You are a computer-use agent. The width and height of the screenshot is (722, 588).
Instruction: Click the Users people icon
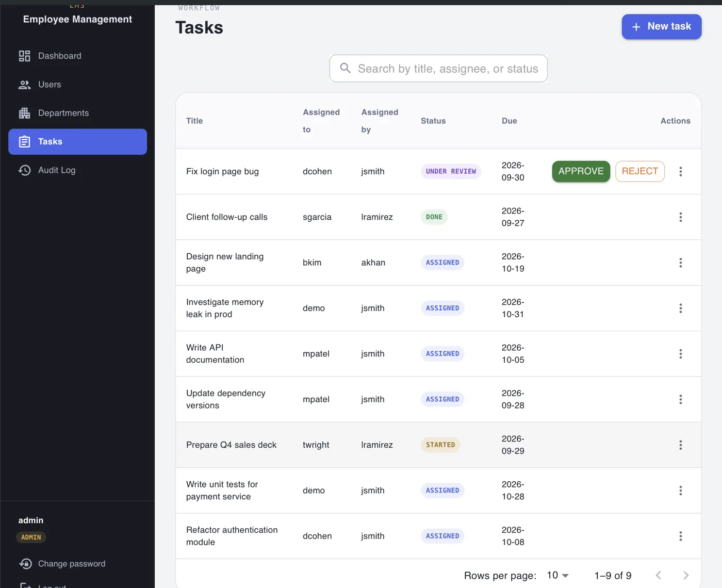click(x=24, y=85)
